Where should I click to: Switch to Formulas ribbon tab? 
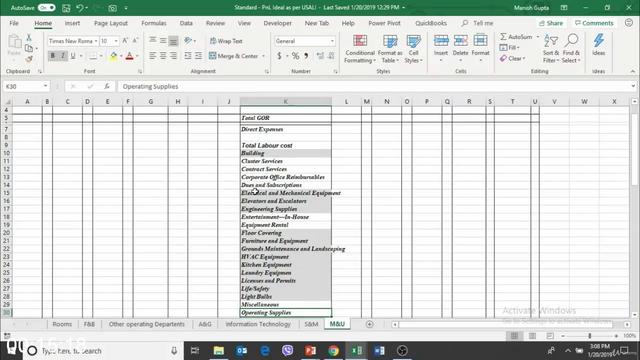pos(154,23)
